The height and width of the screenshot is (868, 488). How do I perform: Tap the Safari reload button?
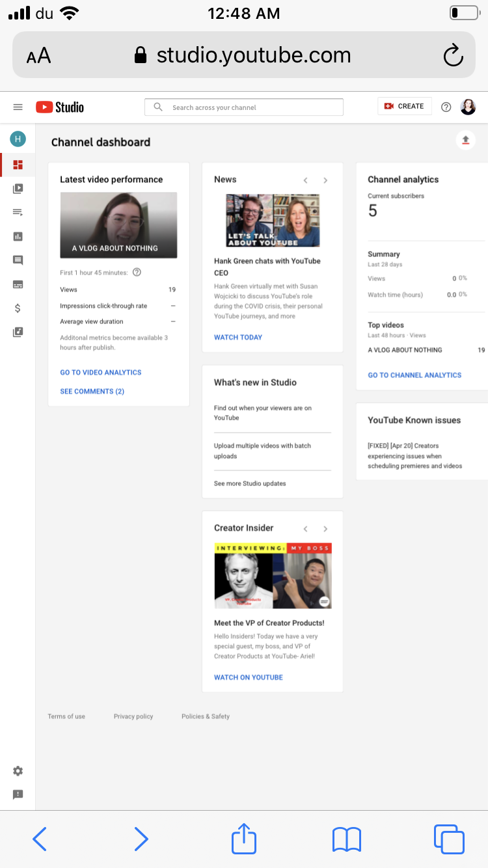453,56
